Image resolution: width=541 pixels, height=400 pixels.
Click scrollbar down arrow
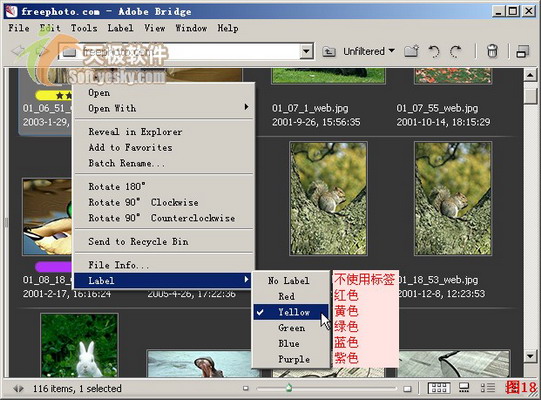coord(530,356)
